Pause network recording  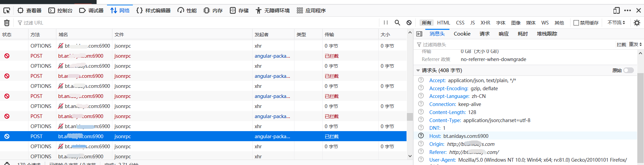point(386,23)
